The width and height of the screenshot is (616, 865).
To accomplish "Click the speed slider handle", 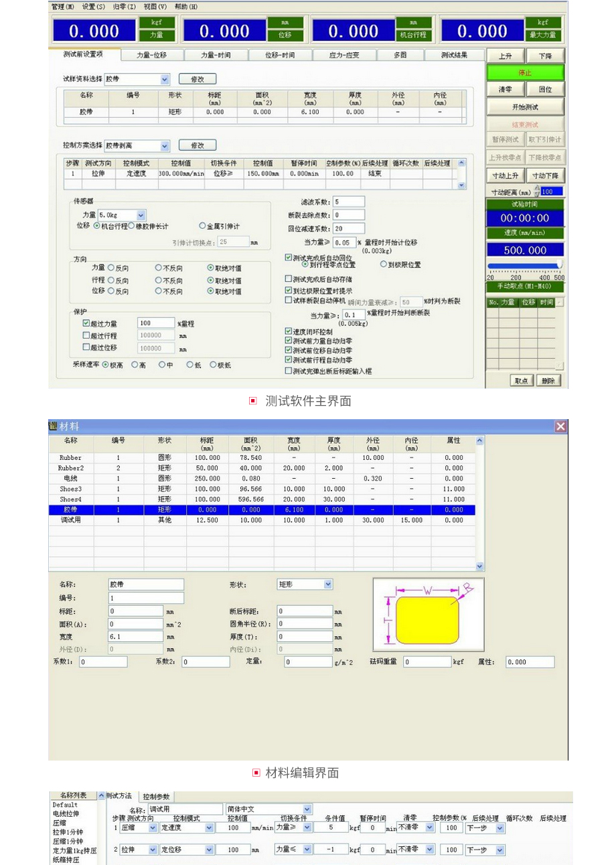I will tap(560, 265).
